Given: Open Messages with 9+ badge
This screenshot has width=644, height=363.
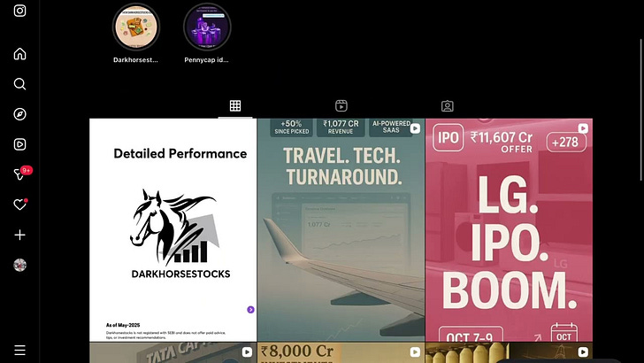Looking at the screenshot, I should (19, 174).
